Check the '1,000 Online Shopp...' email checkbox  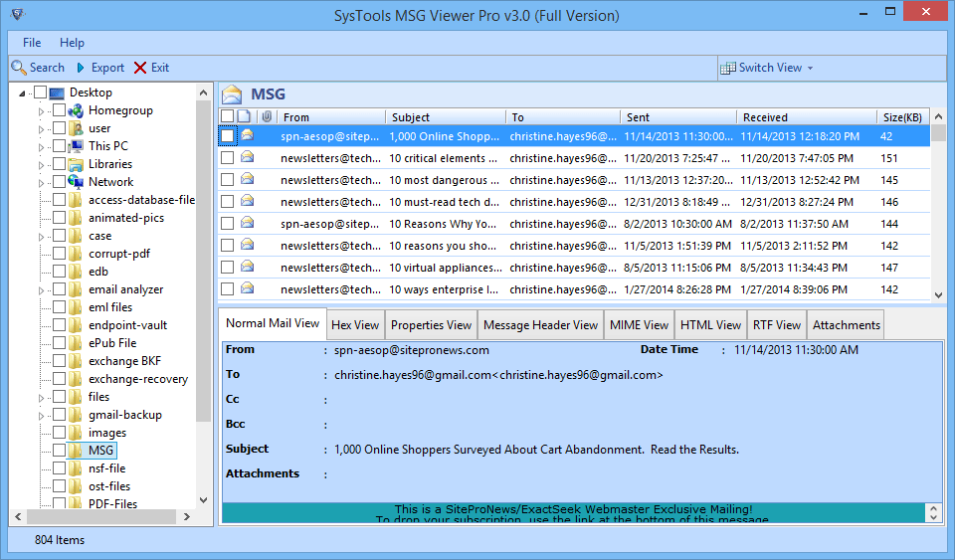[x=227, y=135]
